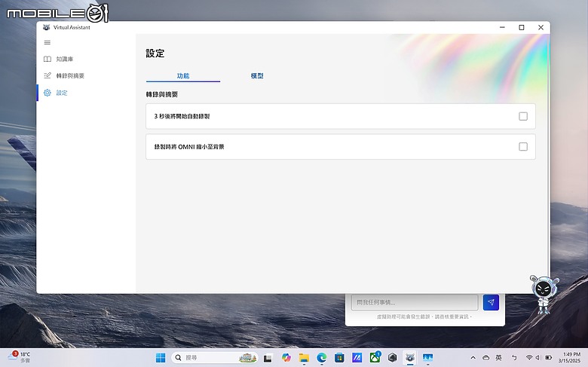Select 設定 in the sidebar
The height and width of the screenshot is (367, 588).
click(56, 93)
